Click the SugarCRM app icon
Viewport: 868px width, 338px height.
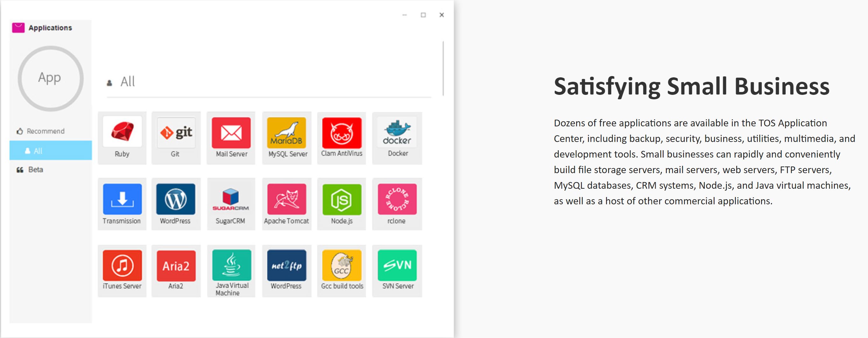pos(231,199)
